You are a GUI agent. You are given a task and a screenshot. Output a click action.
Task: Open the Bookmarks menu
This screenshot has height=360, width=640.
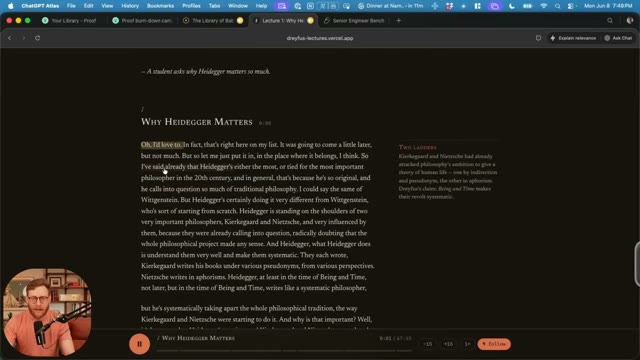point(160,6)
